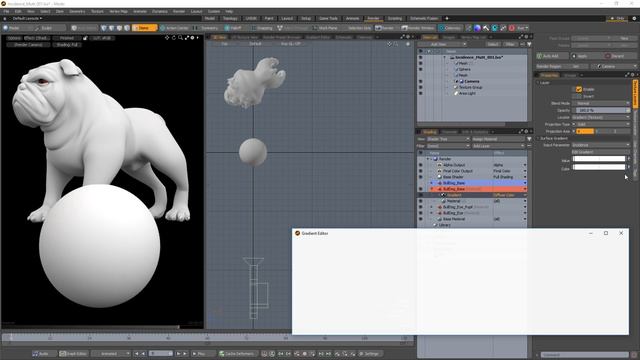Click the zoom magnifier icon in render viewport
This screenshot has height=360, width=640.
[x=180, y=38]
